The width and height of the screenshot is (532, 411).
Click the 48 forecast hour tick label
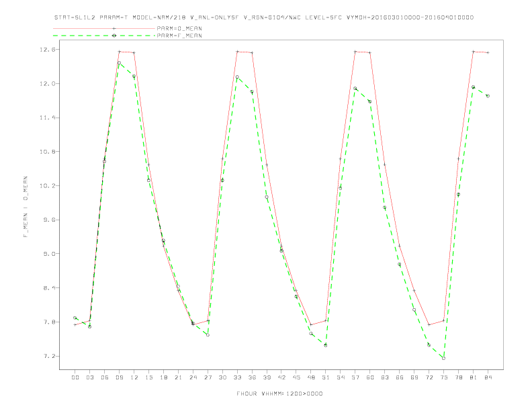click(x=311, y=377)
